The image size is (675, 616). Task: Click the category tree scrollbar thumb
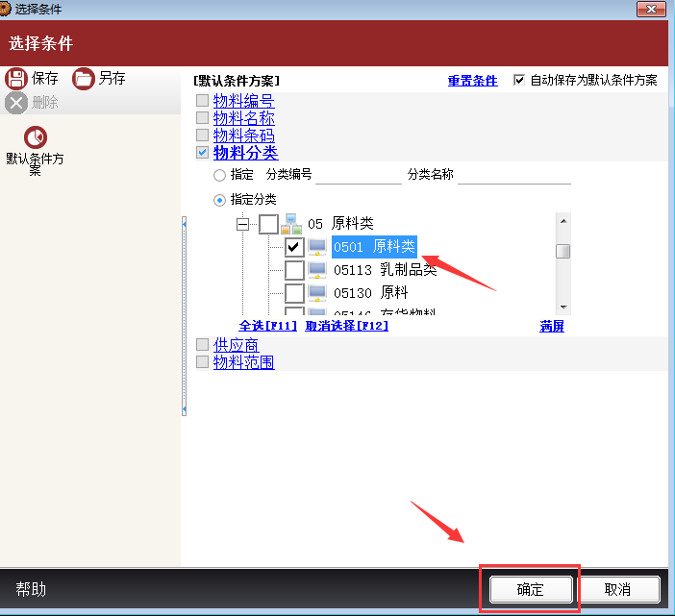point(563,251)
